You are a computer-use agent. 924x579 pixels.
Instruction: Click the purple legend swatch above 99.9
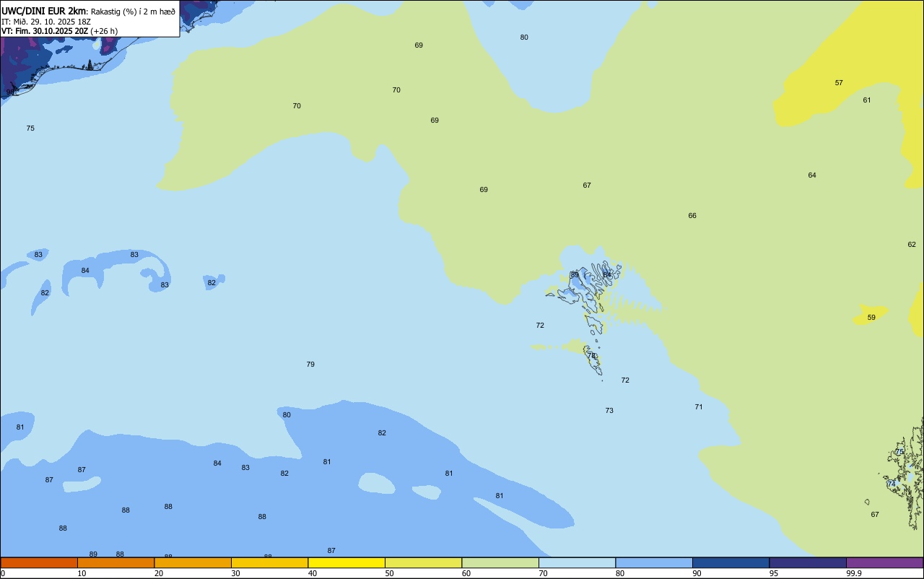click(884, 562)
